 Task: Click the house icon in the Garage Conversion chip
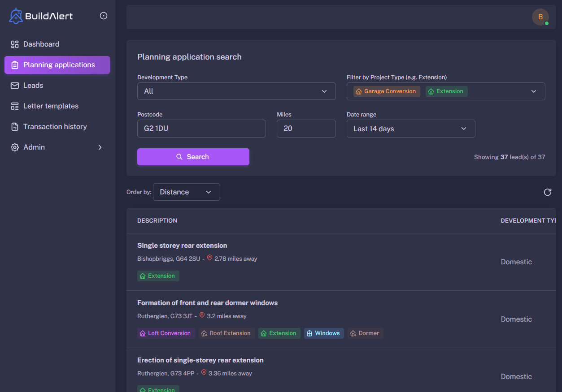(358, 91)
